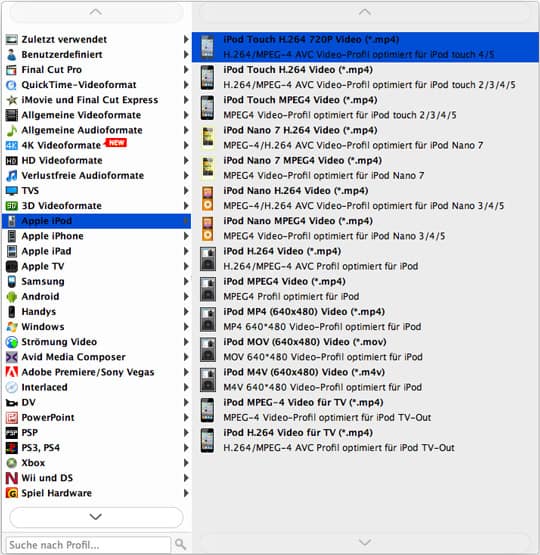Click the Avid Media Composer icon

tap(12, 357)
